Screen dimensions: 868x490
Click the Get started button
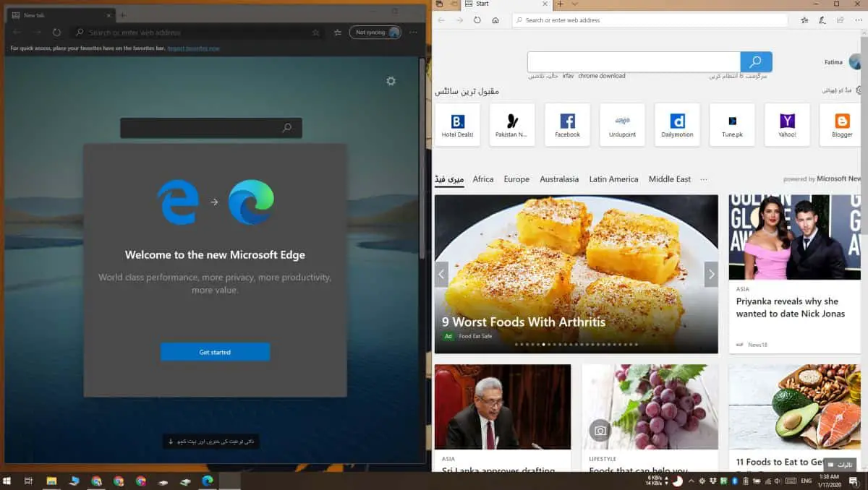click(x=215, y=352)
